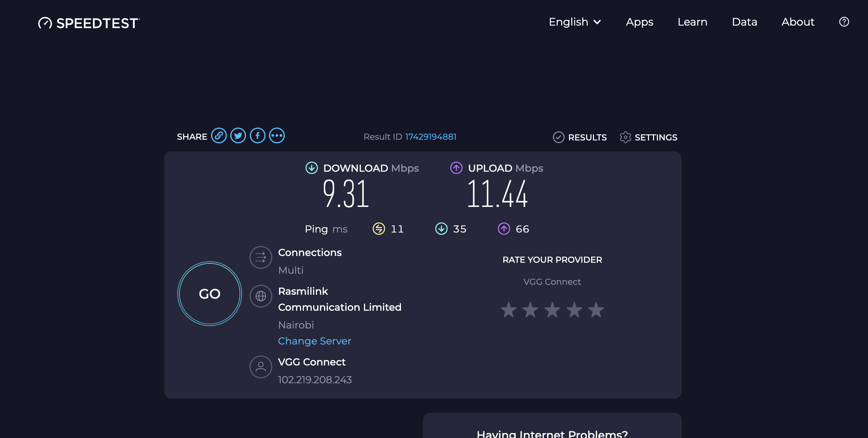Screen dimensions: 868x438
Task: View the RESULTS history
Action: (x=580, y=137)
